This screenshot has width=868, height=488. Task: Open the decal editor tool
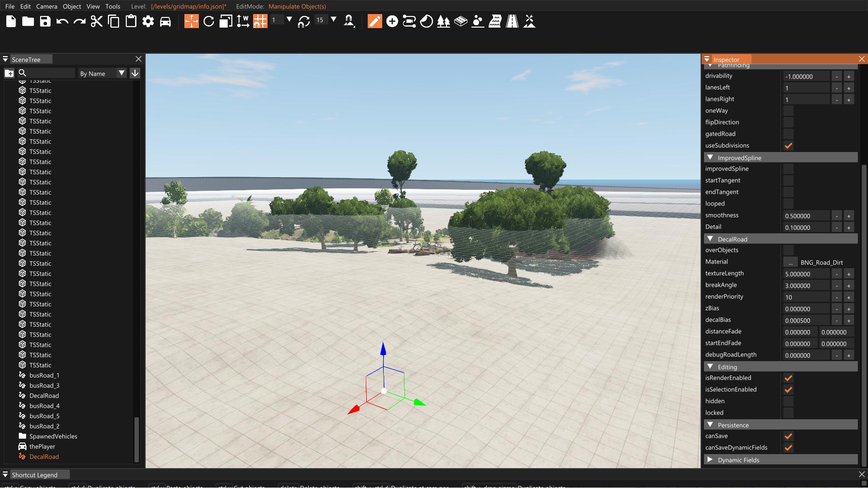[426, 21]
